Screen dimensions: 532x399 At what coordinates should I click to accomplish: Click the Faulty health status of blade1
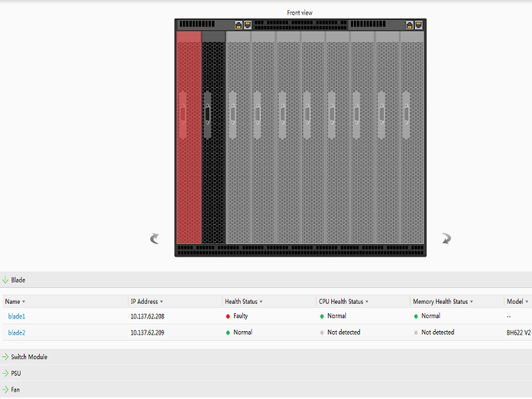[x=241, y=316]
